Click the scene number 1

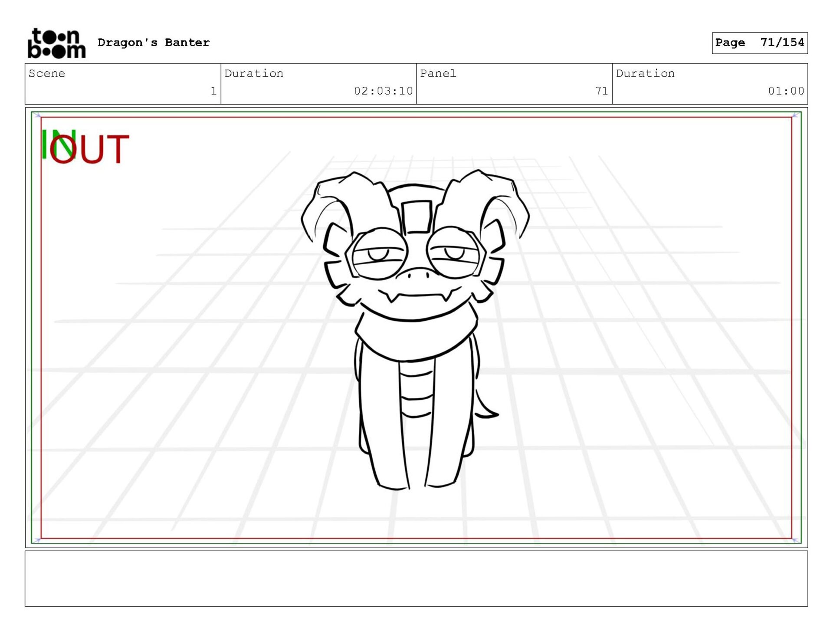(213, 91)
